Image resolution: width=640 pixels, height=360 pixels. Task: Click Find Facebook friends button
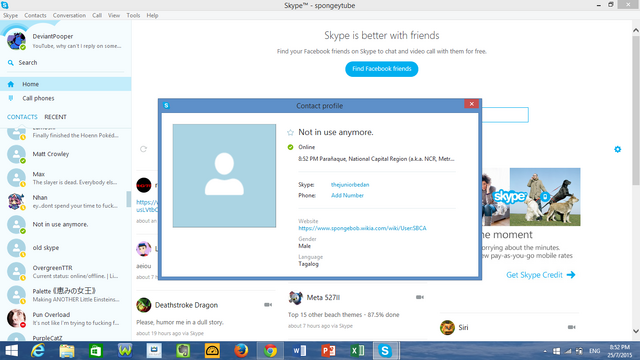pyautogui.click(x=382, y=69)
